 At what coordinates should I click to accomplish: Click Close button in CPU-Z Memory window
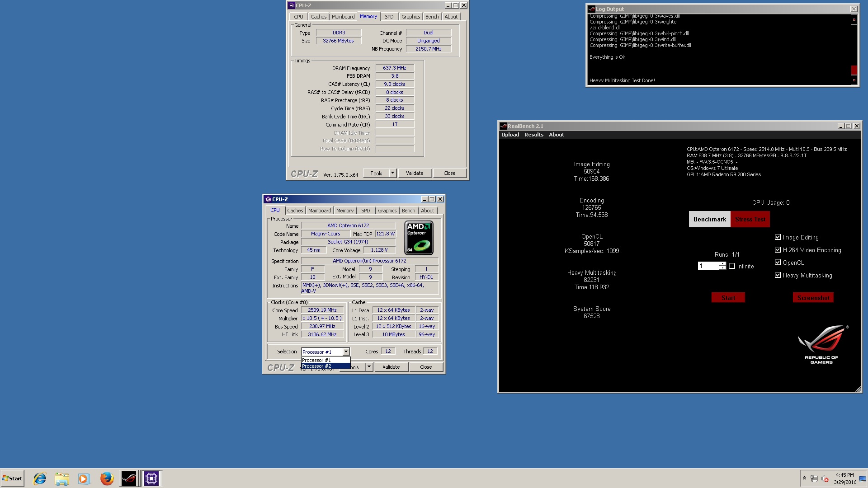click(449, 173)
